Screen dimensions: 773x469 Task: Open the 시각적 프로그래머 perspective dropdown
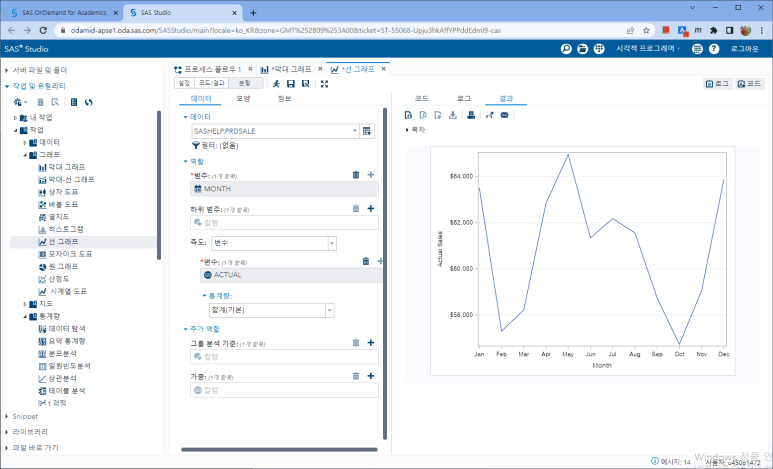(x=648, y=49)
